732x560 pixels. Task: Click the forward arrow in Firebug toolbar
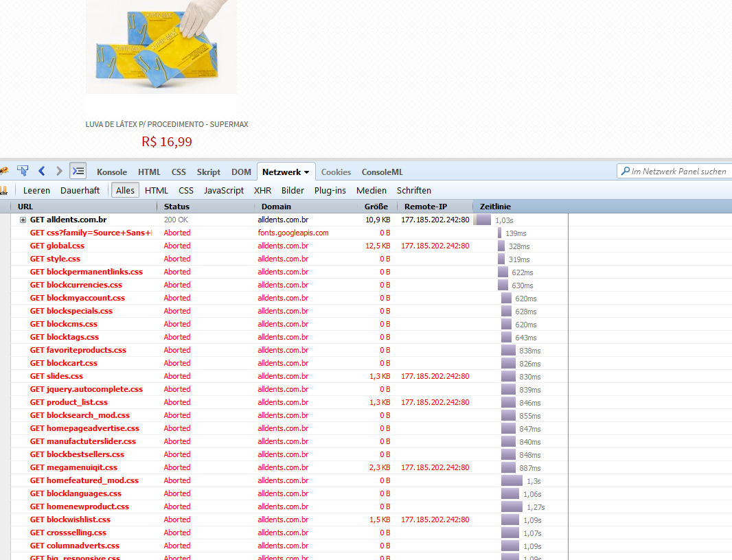pos(60,171)
